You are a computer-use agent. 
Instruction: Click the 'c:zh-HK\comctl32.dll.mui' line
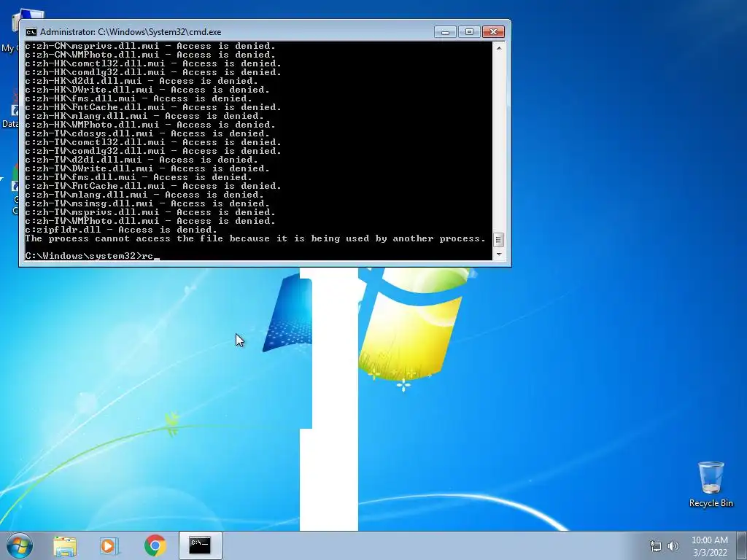(153, 63)
